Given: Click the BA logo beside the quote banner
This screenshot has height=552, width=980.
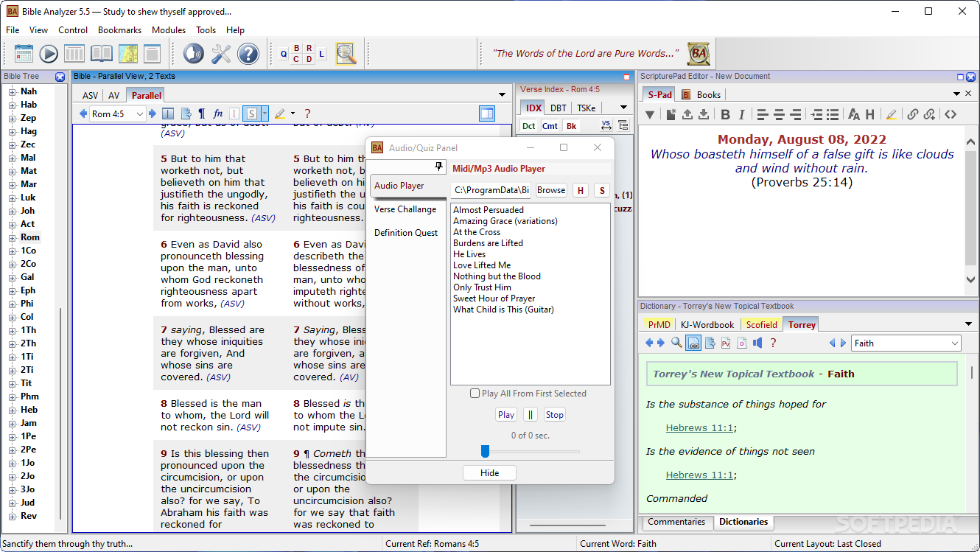Looking at the screenshot, I should click(699, 54).
